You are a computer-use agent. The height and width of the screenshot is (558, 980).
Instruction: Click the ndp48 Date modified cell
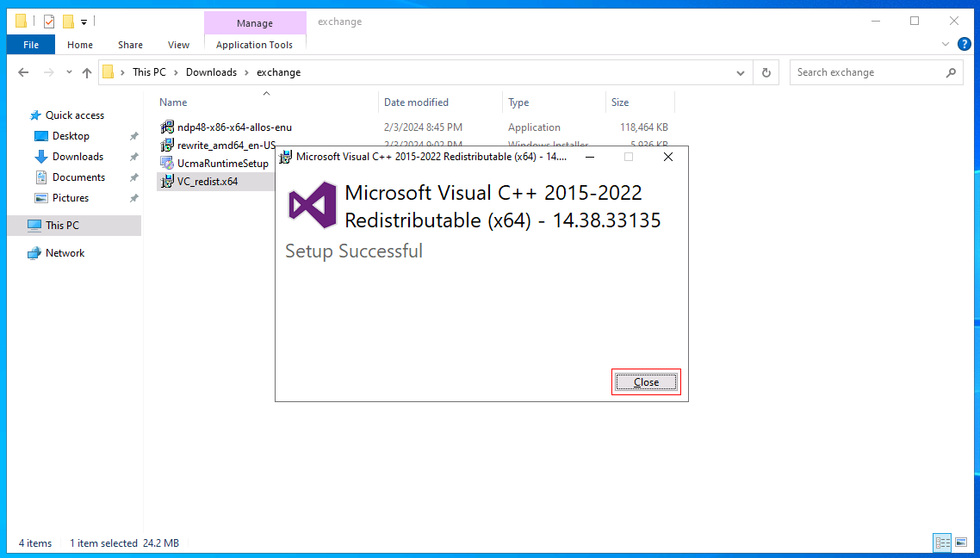423,127
